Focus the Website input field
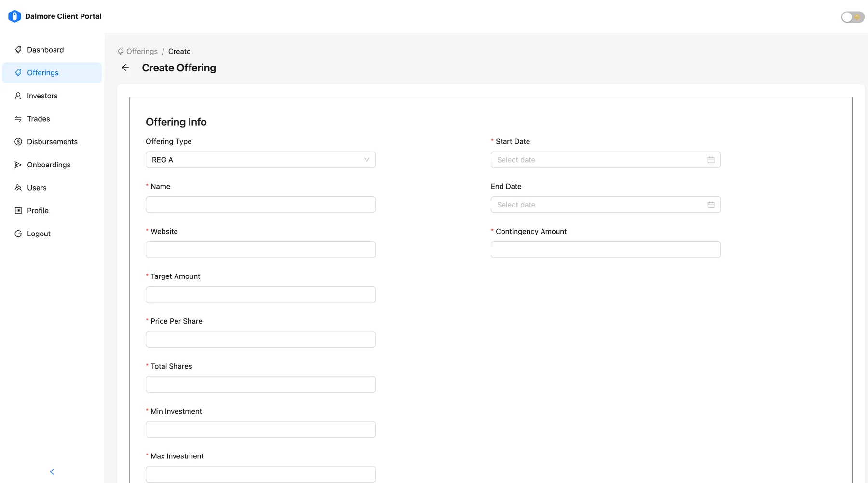 (260, 249)
